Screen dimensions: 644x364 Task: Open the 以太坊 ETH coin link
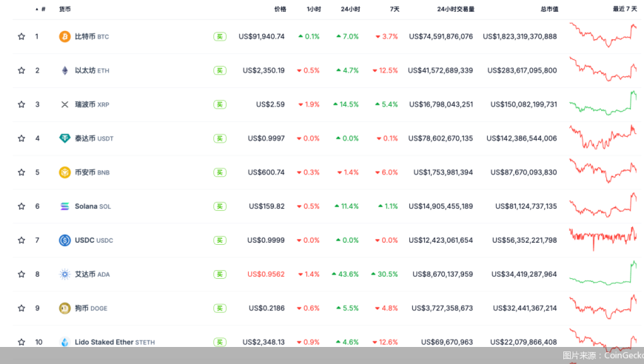click(92, 70)
